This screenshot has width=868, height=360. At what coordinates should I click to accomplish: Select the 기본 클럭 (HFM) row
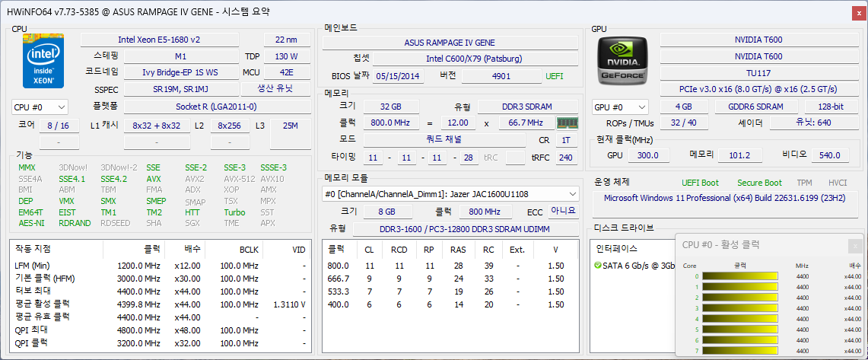(160, 279)
